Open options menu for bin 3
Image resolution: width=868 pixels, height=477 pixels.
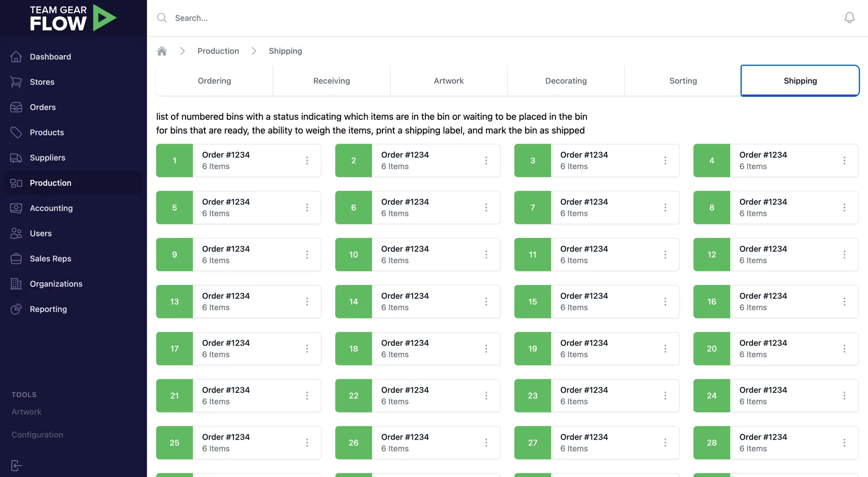tap(665, 160)
